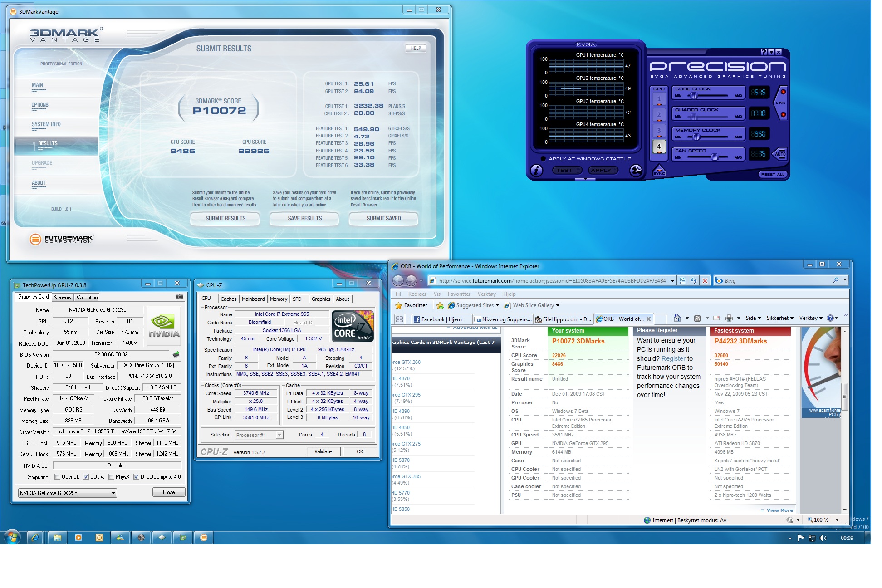Screen dimensions: 882x588
Task: Click Validate in CPU-Z
Action: pyautogui.click(x=323, y=451)
